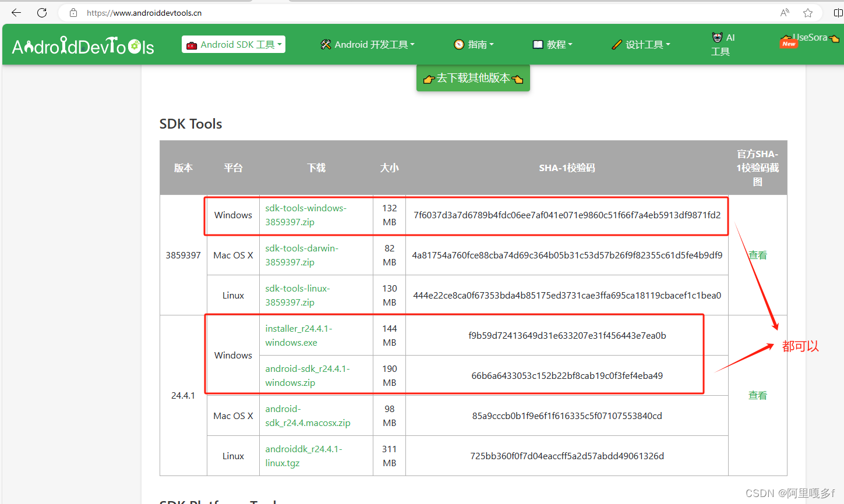Download sdk-tools-windows-3859397.zip
Viewport: 844px width, 504px height.
306,215
